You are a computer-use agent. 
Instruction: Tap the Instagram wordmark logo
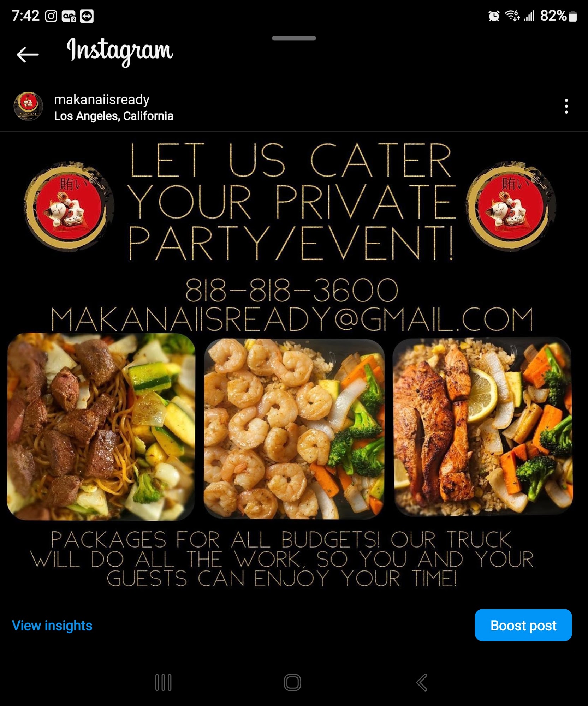[120, 52]
